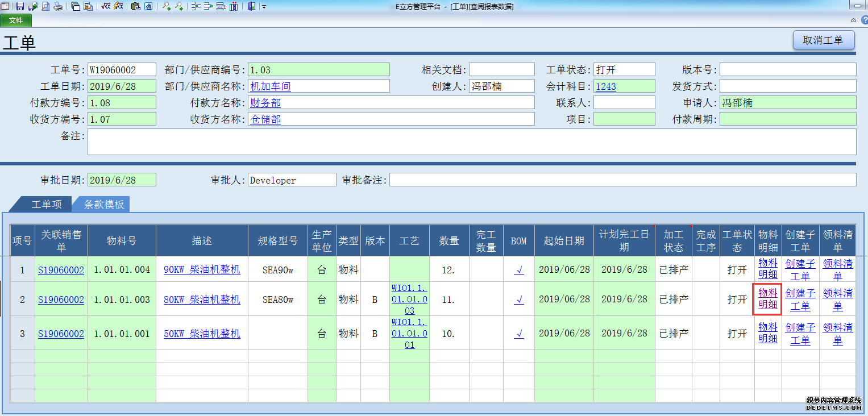The height and width of the screenshot is (416, 868).
Task: Open process link WI01.1.01.01.003
Action: [x=409, y=299]
